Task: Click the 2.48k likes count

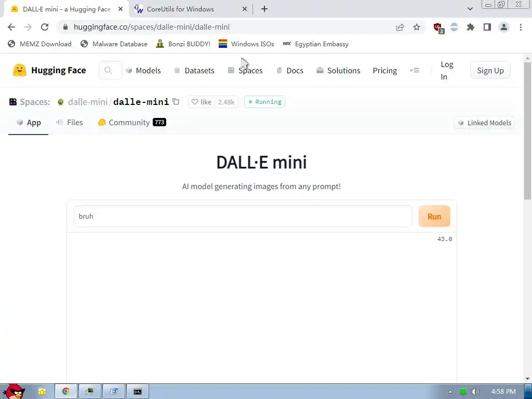Action: [x=226, y=102]
